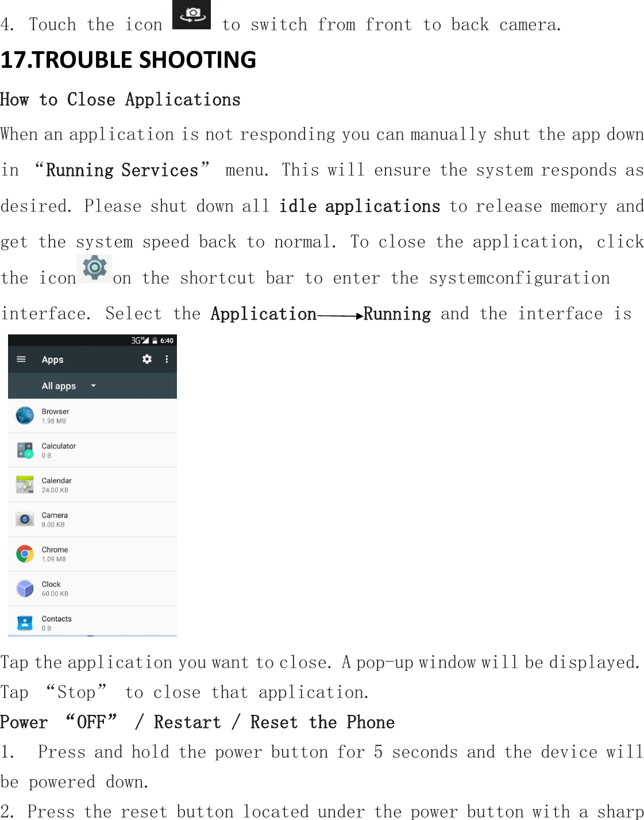644x820 pixels.
Task: Tap the gear icon on the shortcut bar
Action: pyautogui.click(x=95, y=267)
